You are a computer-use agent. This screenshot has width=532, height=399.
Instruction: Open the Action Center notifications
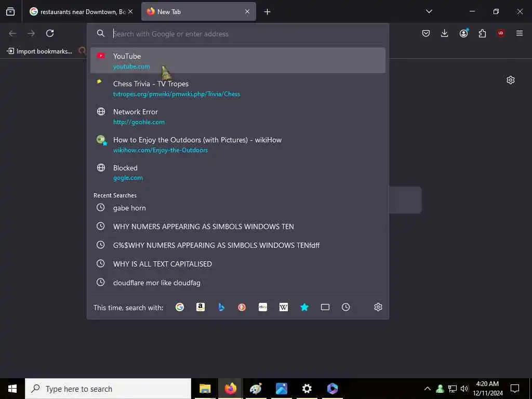(515, 389)
